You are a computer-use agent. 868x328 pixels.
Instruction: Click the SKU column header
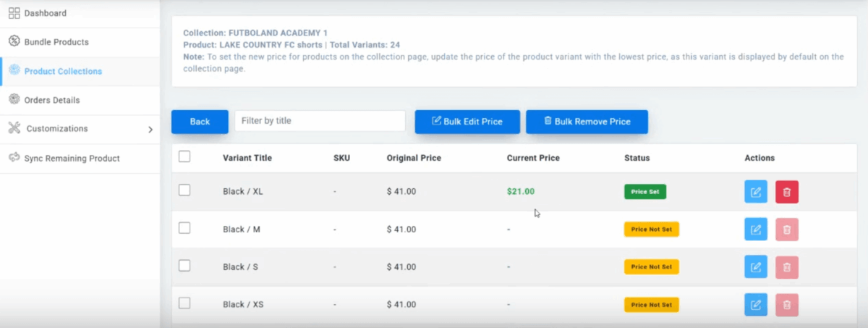point(341,158)
